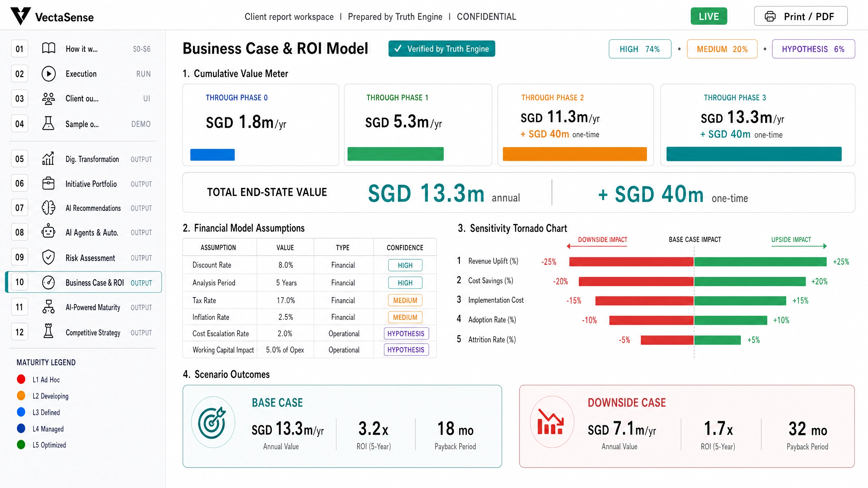This screenshot has width=868, height=488.
Task: Click the 'Adoption Rate (%)' tornado row label
Action: [492, 320]
